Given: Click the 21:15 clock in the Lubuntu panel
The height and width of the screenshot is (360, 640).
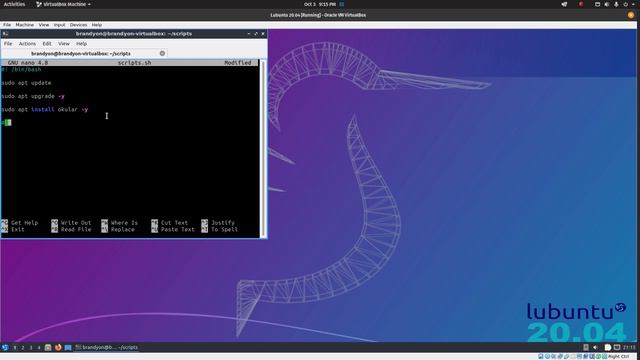Looking at the screenshot, I should [629, 347].
